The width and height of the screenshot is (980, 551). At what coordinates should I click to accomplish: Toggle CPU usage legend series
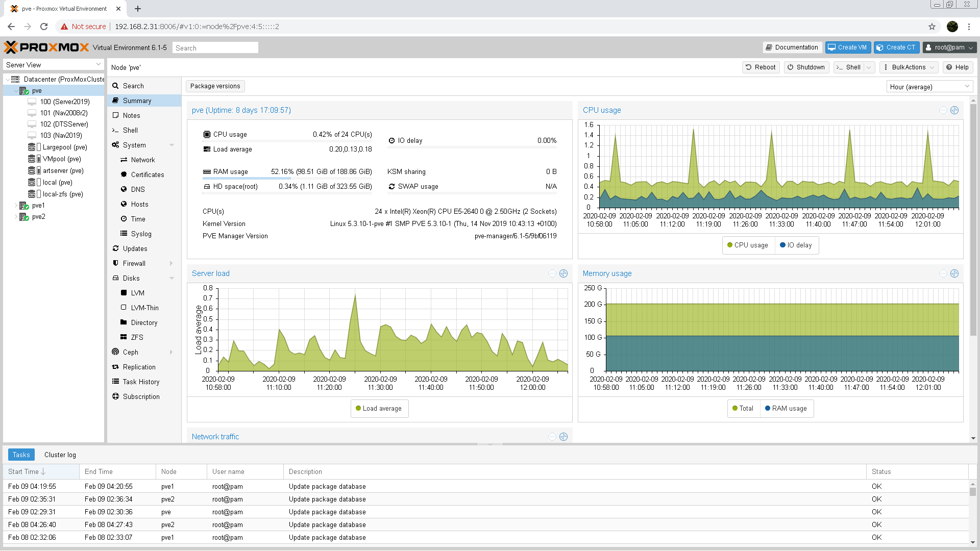[x=748, y=245]
